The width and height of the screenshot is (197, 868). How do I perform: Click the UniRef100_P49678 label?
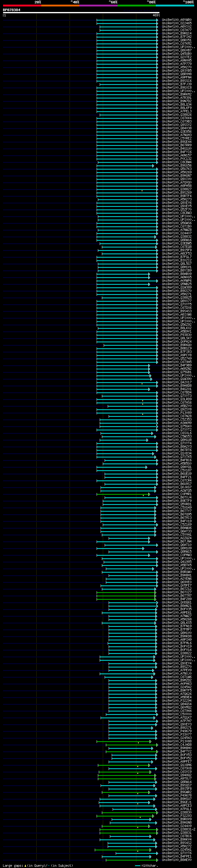coord(177,796)
